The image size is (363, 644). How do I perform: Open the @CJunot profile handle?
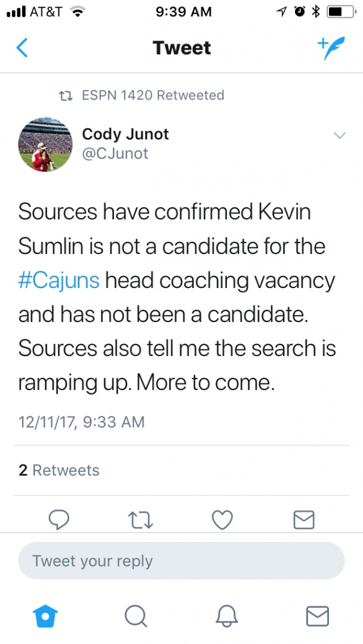point(115,154)
